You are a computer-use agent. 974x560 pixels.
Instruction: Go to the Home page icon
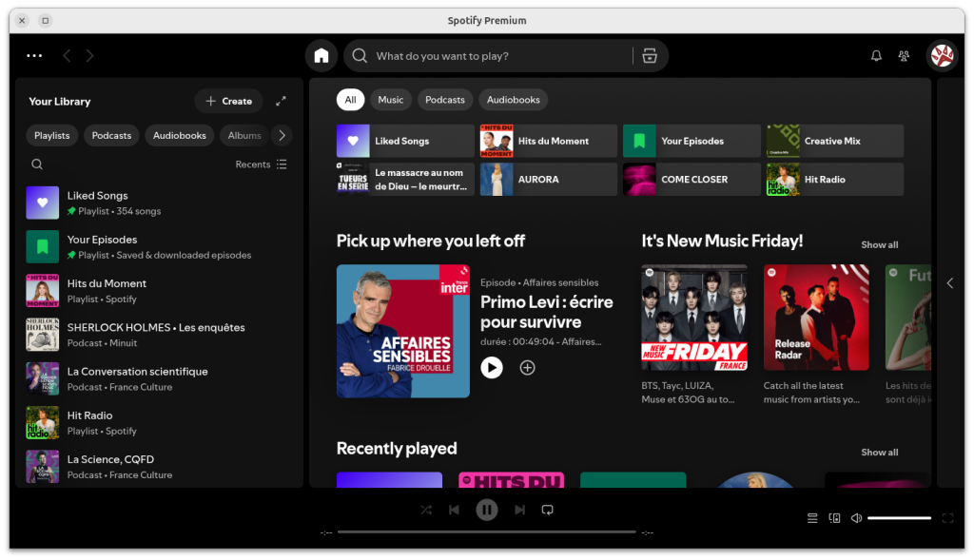(x=321, y=56)
